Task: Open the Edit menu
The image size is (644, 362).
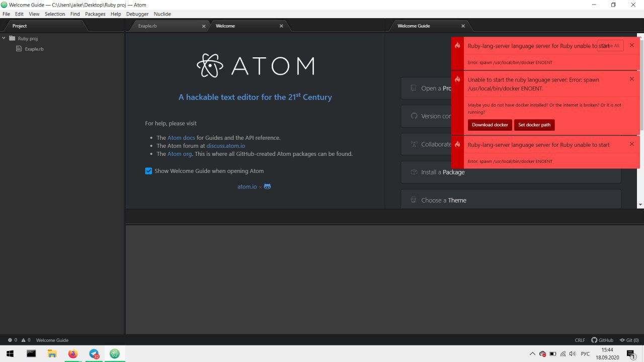Action: (x=19, y=14)
